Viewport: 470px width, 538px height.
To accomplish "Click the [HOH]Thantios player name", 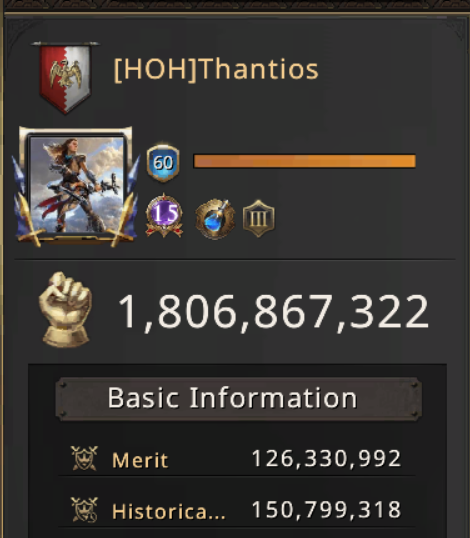I will click(216, 69).
